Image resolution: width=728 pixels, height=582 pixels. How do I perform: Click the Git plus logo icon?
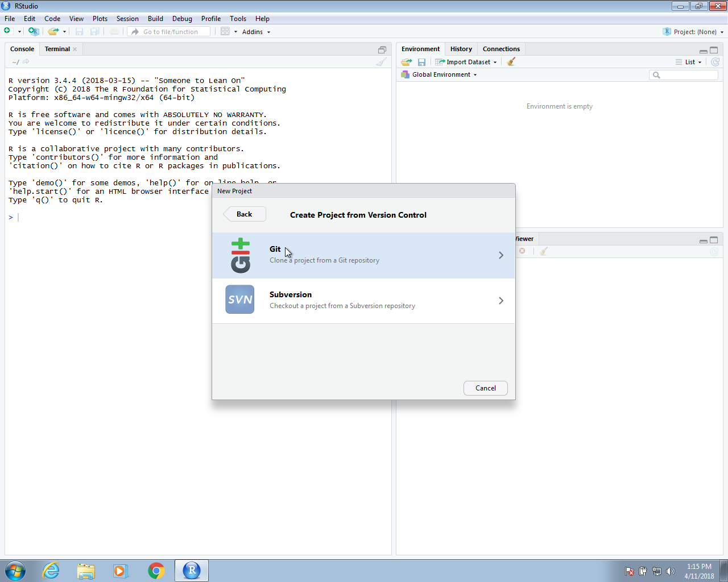click(x=240, y=255)
